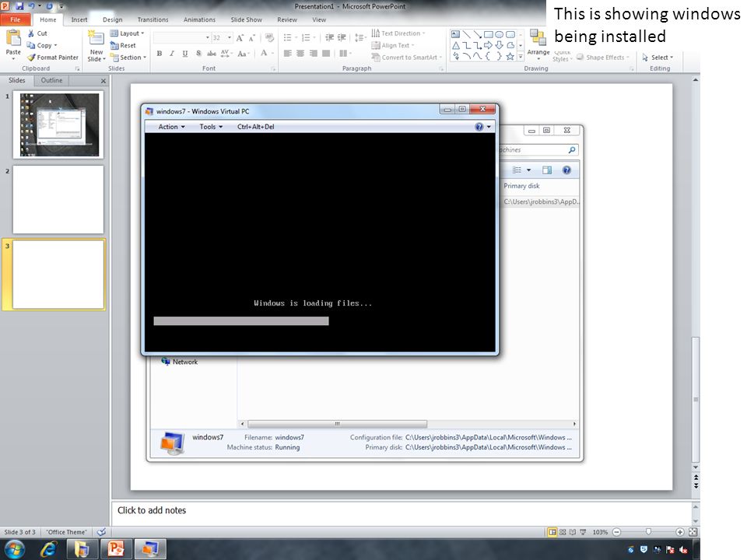Pick the Rectangle shape from the shapes gallery

tap(489, 34)
